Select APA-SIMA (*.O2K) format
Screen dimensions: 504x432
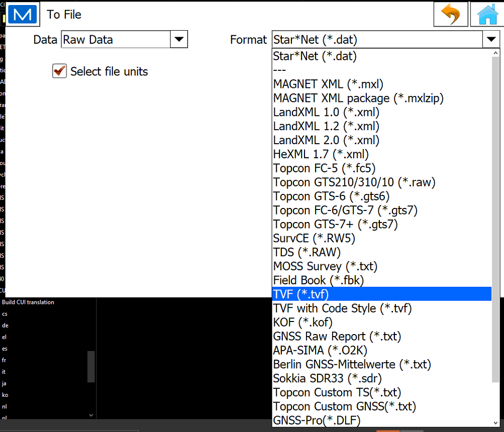click(382, 350)
